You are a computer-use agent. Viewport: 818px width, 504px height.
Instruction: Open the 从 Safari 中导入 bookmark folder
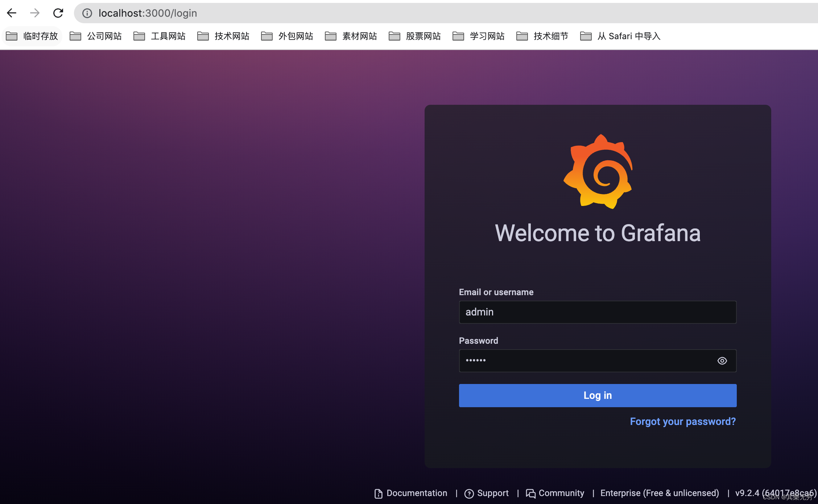coord(620,36)
